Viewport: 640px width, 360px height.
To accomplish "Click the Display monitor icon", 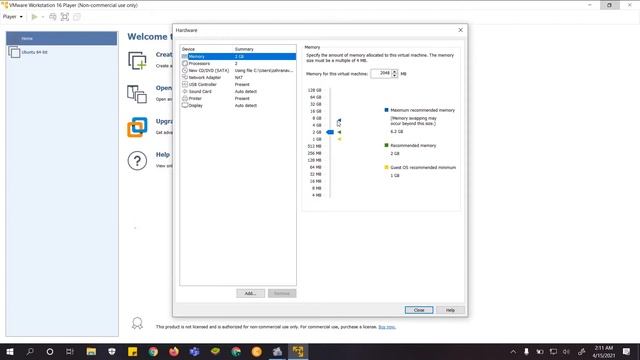I will 185,105.
